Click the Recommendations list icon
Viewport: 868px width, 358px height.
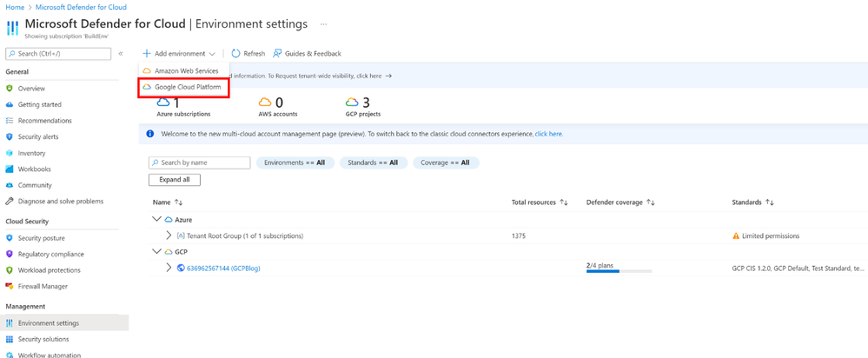click(x=9, y=121)
